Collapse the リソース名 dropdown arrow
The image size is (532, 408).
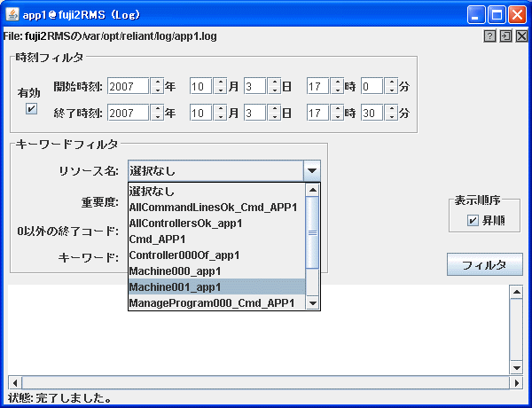(x=311, y=171)
